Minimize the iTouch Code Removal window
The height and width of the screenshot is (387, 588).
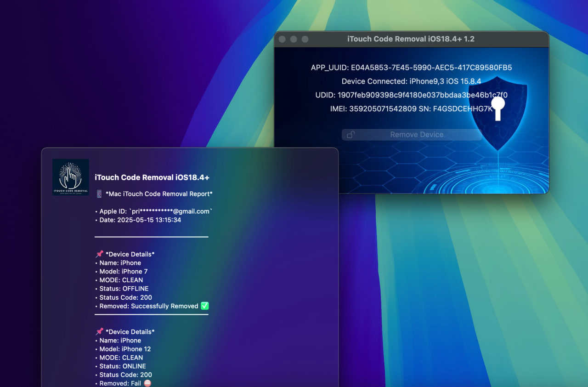[x=294, y=40]
